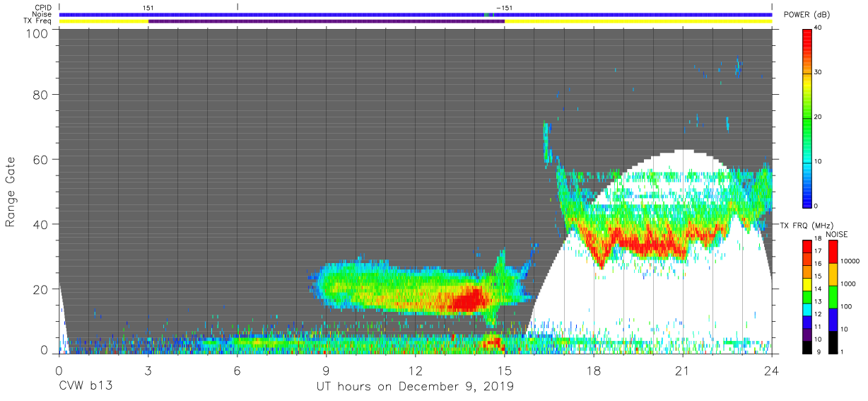The image size is (868, 401).
Task: Click the CPID value 151
Action: click(148, 7)
